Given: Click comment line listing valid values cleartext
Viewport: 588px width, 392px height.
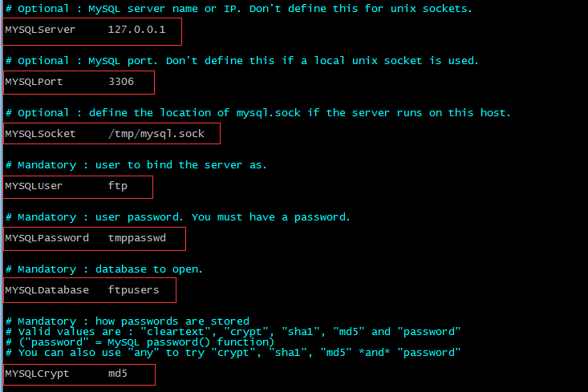Looking at the screenshot, I should pos(233,332).
